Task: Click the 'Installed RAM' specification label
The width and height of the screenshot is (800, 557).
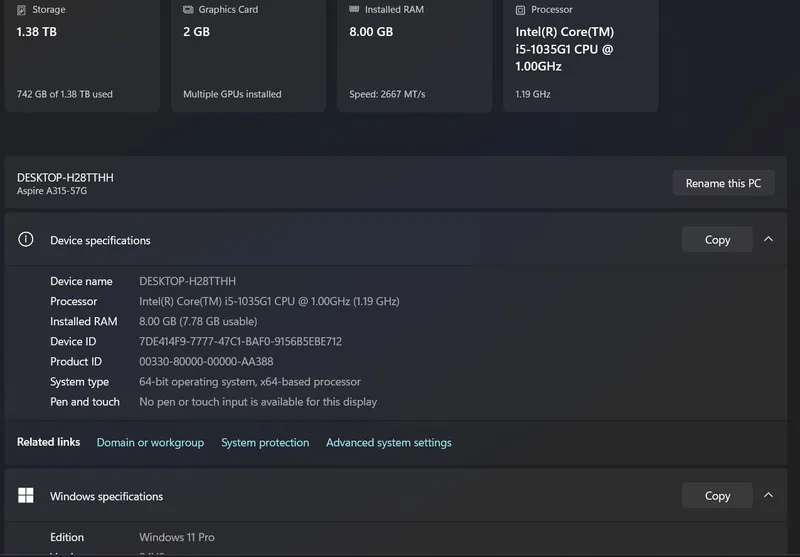Action: (x=84, y=321)
